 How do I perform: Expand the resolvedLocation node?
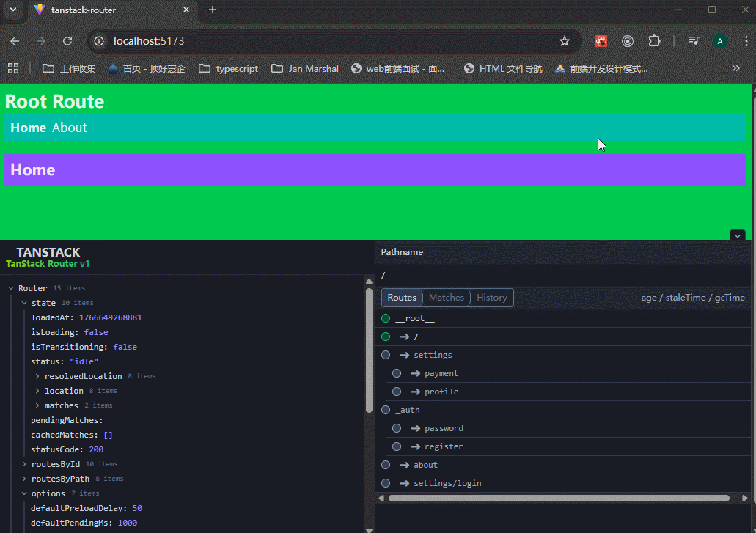pyautogui.click(x=37, y=376)
